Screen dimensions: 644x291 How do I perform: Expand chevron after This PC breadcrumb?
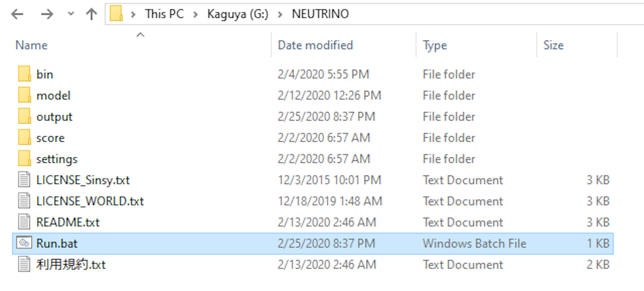coord(196,14)
